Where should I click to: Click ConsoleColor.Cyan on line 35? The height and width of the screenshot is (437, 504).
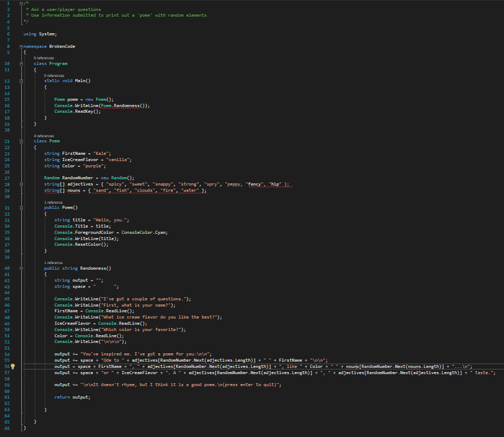coord(143,232)
